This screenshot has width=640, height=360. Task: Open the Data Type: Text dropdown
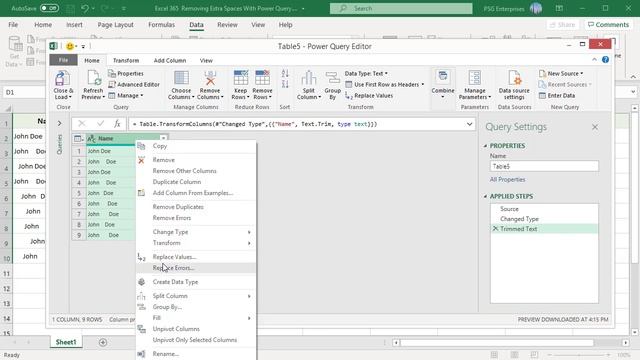coord(366,73)
